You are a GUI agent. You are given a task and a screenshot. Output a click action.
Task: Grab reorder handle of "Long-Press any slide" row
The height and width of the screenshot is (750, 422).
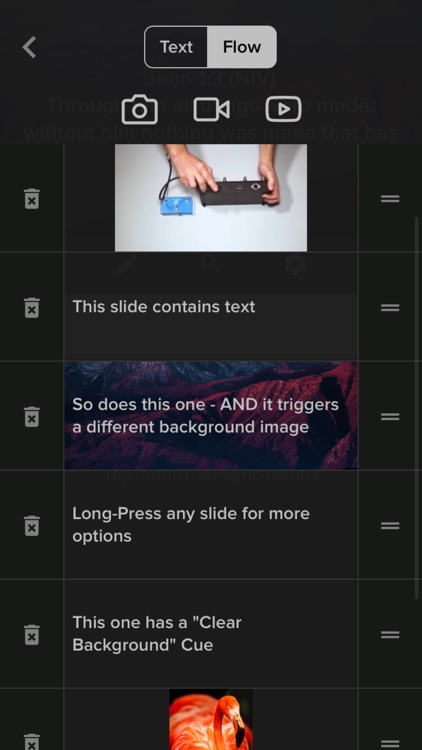coord(390,525)
